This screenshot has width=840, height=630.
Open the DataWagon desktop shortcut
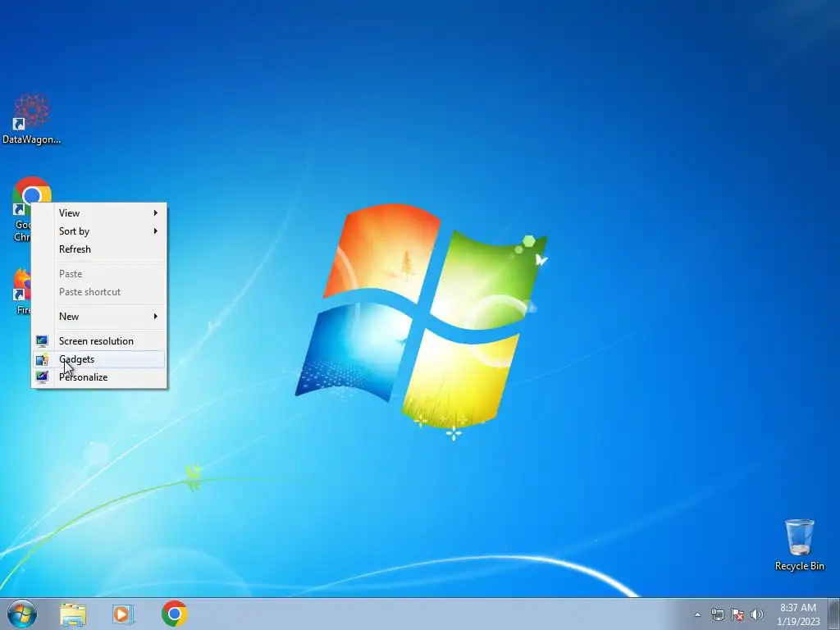pos(32,118)
